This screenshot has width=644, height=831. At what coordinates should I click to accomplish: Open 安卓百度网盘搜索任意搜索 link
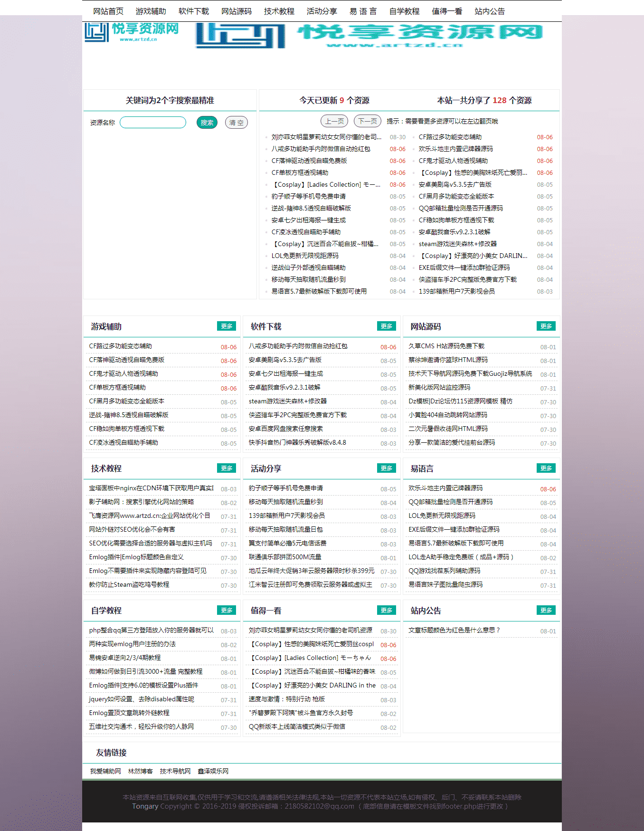(x=286, y=429)
